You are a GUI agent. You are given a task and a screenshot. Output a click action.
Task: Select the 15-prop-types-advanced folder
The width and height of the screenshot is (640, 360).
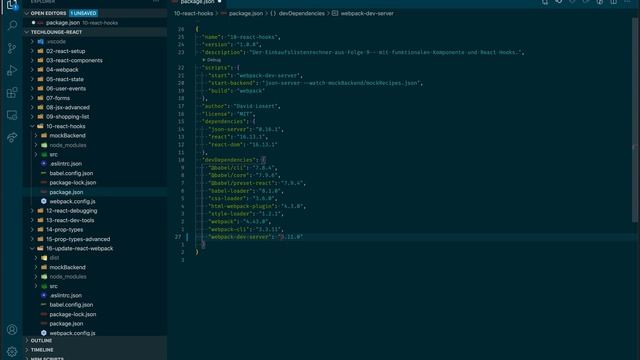(78, 239)
